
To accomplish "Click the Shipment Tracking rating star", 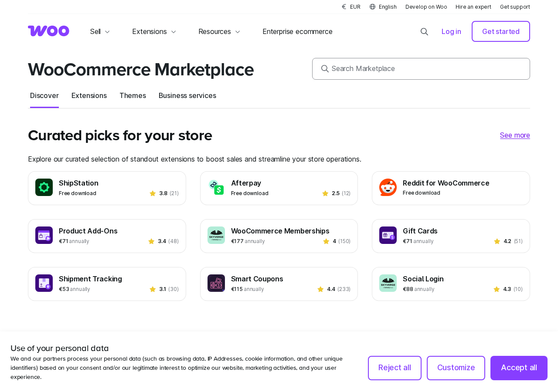I will [153, 289].
